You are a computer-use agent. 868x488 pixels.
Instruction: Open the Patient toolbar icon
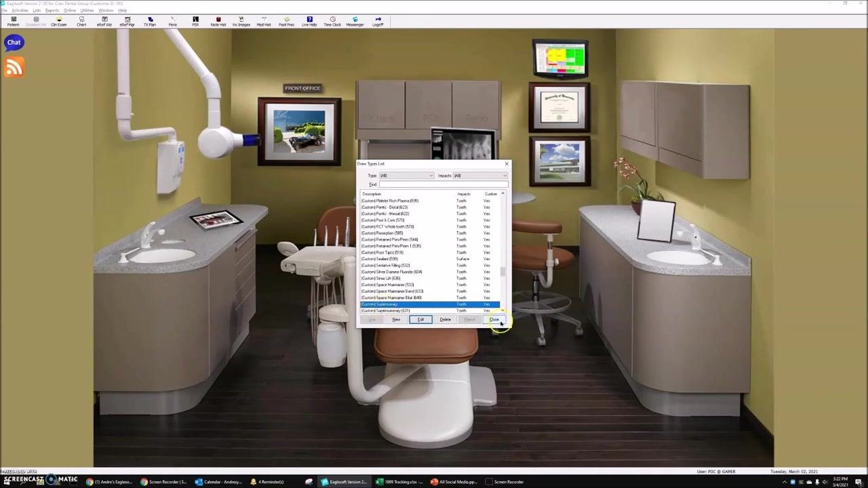tap(13, 21)
